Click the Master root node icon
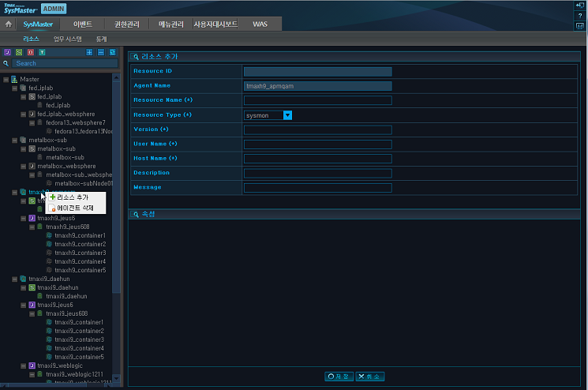This screenshot has width=588, height=390. point(14,79)
